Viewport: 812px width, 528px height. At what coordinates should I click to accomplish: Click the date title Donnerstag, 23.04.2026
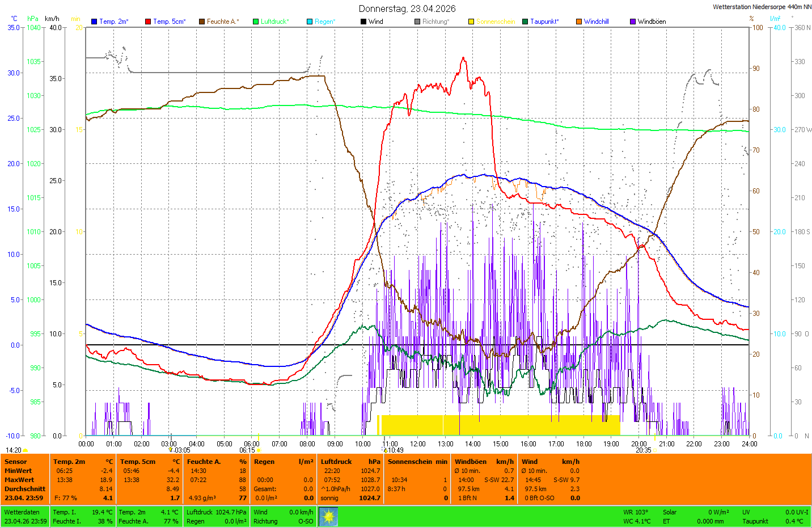click(x=407, y=9)
